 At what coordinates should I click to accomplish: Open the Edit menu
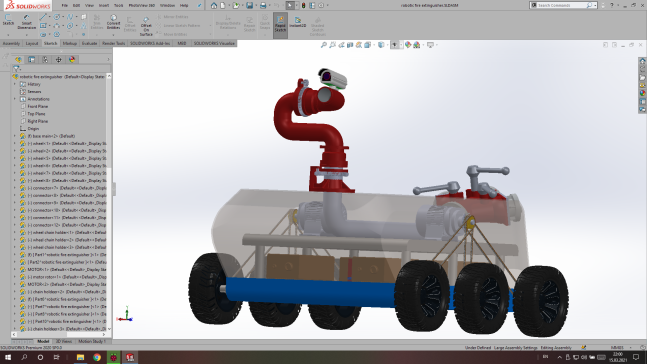(76, 5)
